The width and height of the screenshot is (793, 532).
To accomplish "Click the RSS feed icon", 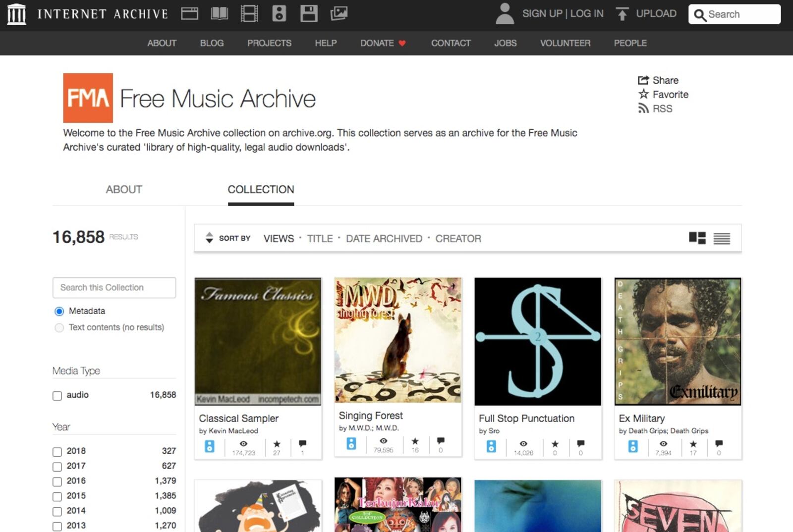I will pos(643,108).
